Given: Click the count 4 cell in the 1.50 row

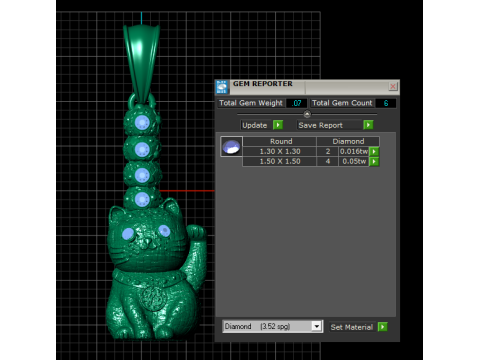Looking at the screenshot, I should pyautogui.click(x=328, y=161).
